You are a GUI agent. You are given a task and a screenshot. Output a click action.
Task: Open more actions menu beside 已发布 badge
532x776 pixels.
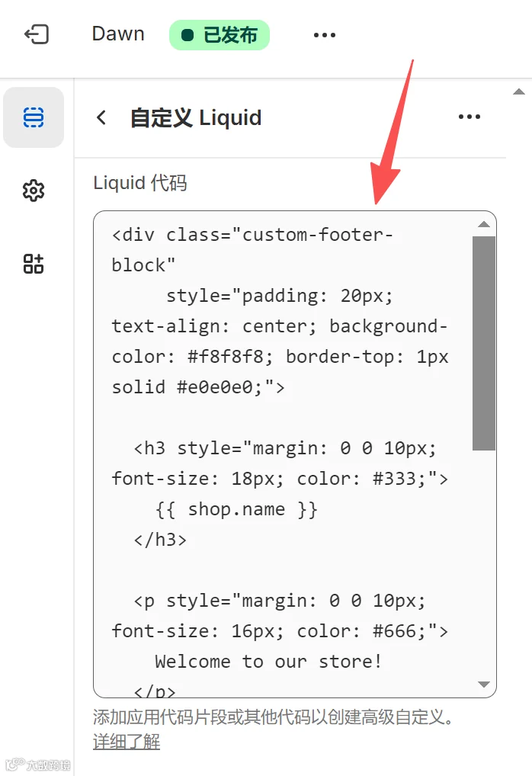click(324, 35)
